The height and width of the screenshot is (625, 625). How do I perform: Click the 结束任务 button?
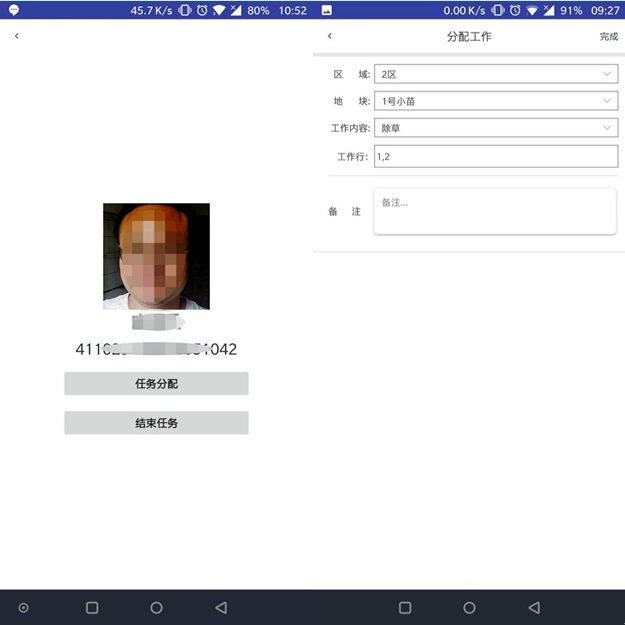pyautogui.click(x=156, y=423)
